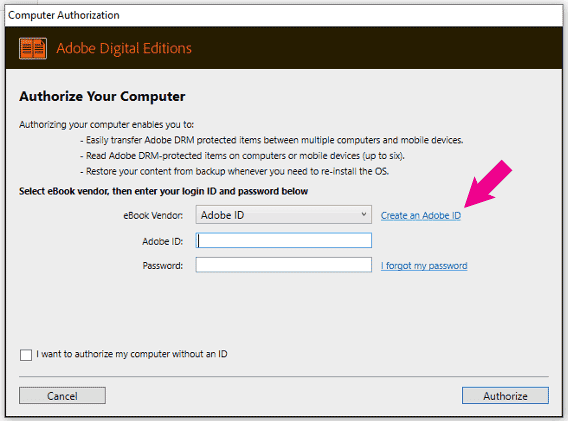The height and width of the screenshot is (421, 568).
Task: Check the authorize without an ID checkbox
Action: pyautogui.click(x=26, y=355)
